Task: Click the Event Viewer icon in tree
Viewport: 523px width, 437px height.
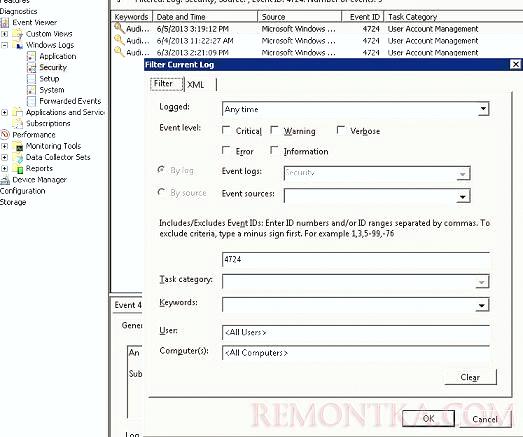Action: click(5, 23)
